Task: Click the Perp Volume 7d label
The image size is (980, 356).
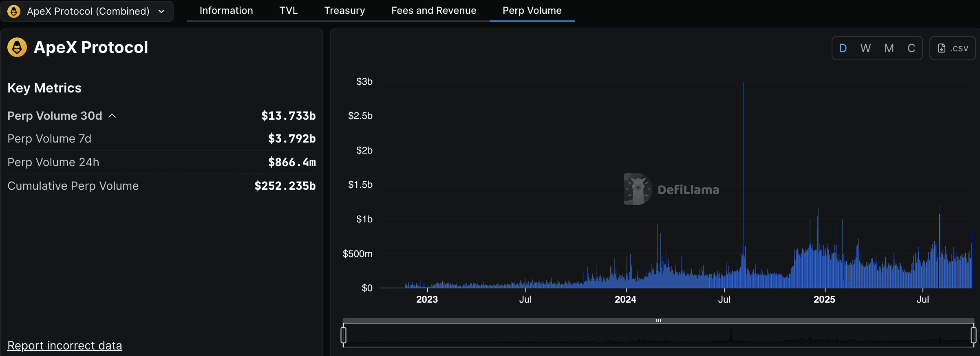Action: tap(49, 138)
